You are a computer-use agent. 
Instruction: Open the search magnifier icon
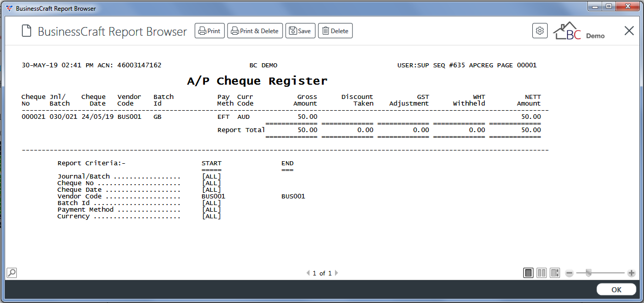point(12,273)
